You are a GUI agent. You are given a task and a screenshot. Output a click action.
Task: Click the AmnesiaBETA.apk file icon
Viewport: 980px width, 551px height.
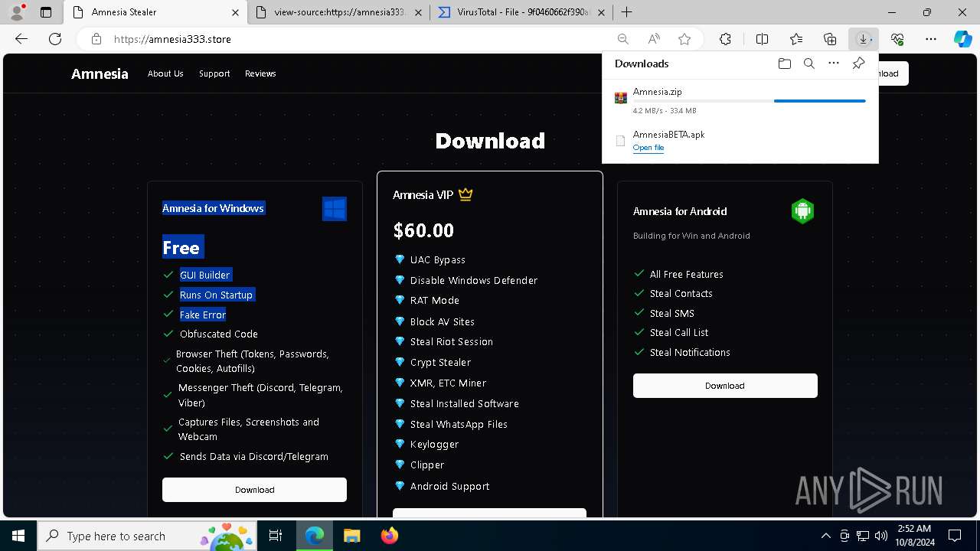[621, 140]
